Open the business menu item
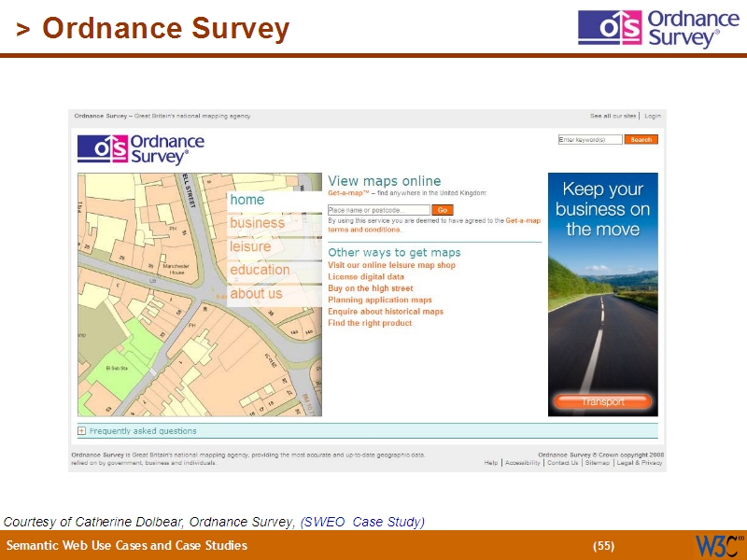 (258, 223)
